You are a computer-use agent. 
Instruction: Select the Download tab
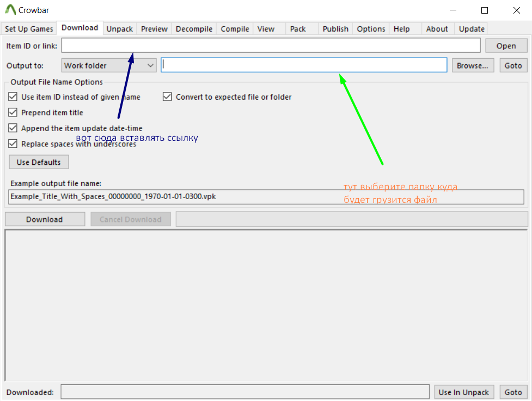coord(80,28)
